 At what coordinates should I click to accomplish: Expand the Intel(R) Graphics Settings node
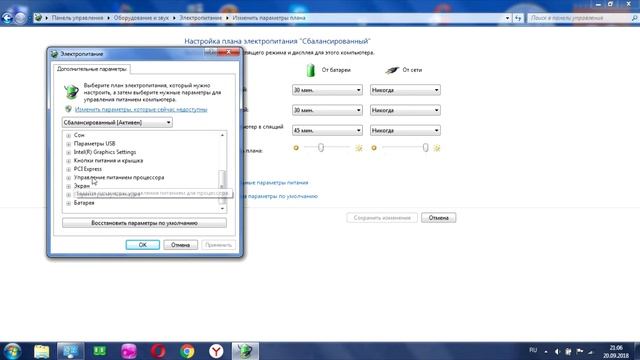tap(69, 152)
